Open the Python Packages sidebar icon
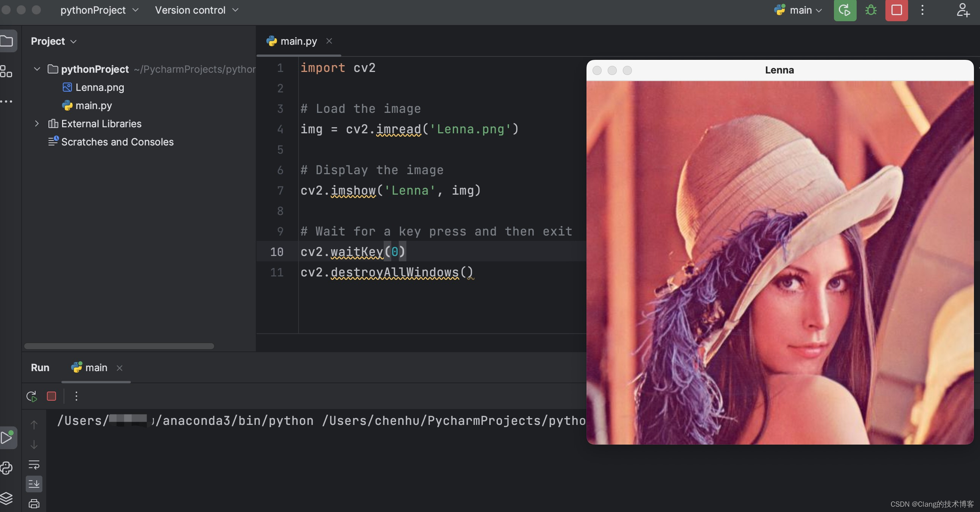Viewport: 980px width, 512px height. pos(6,468)
